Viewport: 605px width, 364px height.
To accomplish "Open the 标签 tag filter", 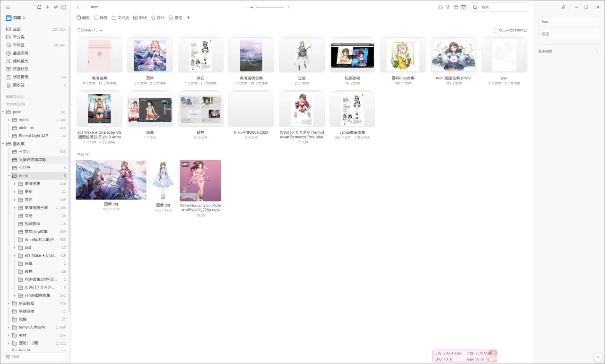I will click(101, 18).
